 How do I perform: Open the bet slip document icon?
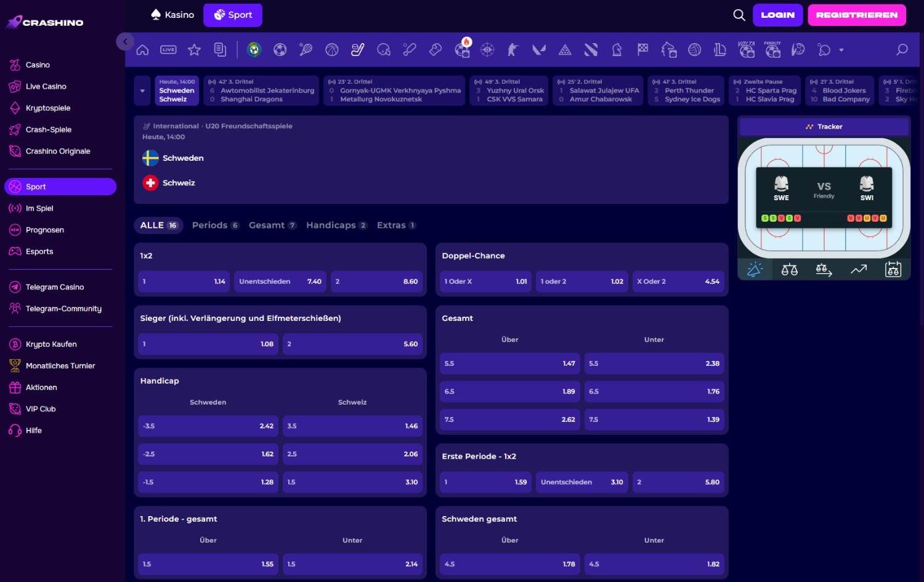pyautogui.click(x=220, y=50)
